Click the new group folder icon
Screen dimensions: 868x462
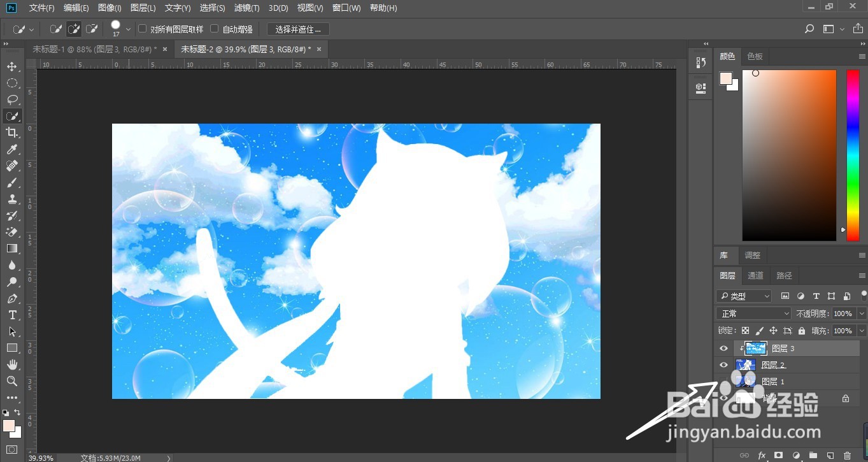[813, 456]
